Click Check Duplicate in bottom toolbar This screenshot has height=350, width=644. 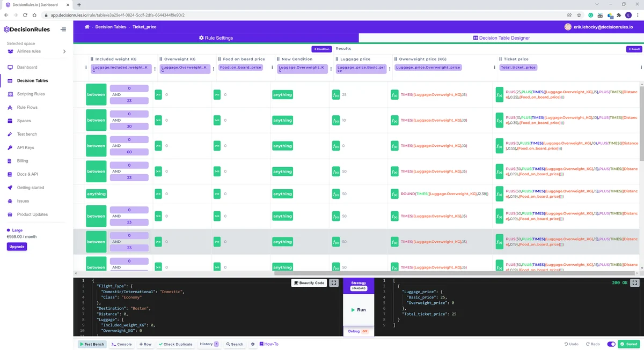click(175, 344)
